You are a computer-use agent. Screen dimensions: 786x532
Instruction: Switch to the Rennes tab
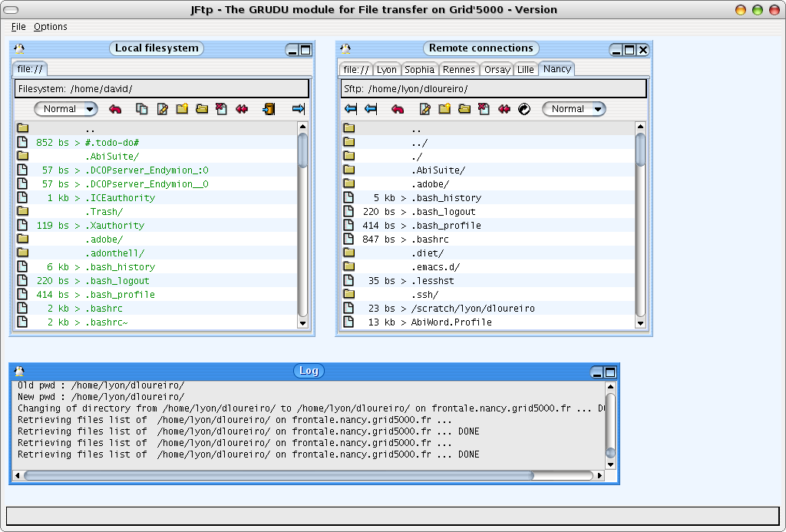(459, 70)
